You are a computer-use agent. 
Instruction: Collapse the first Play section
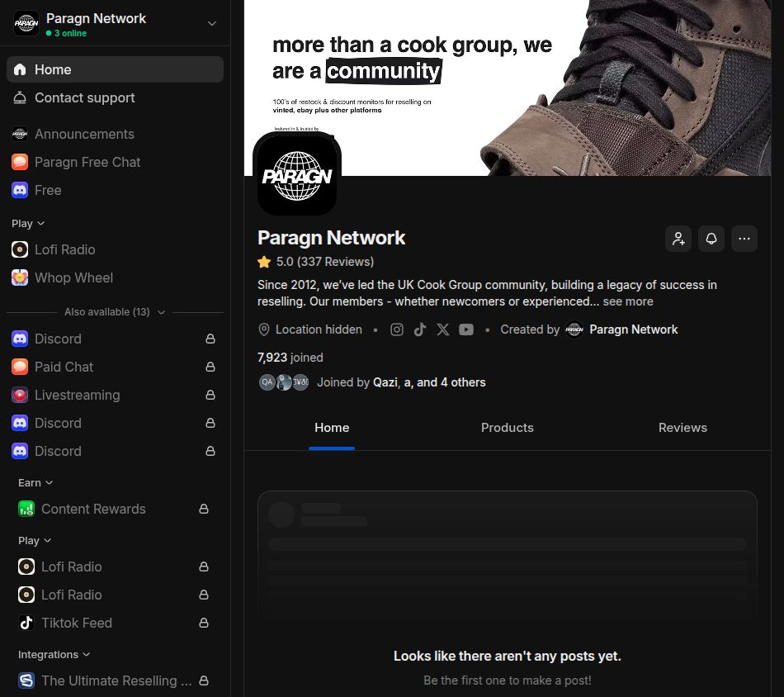click(28, 224)
